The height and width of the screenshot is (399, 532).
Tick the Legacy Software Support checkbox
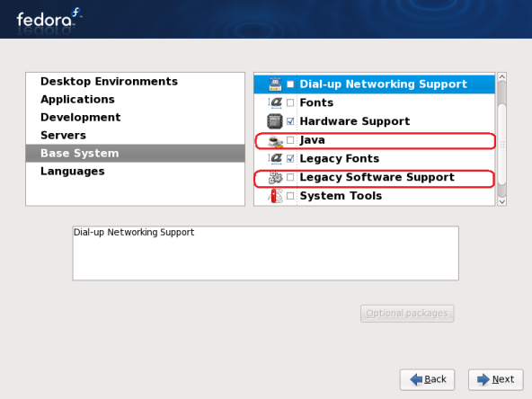(290, 177)
